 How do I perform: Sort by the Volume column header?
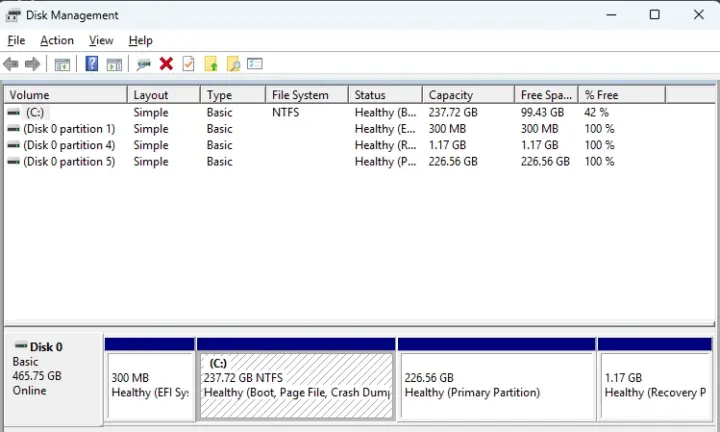point(66,95)
